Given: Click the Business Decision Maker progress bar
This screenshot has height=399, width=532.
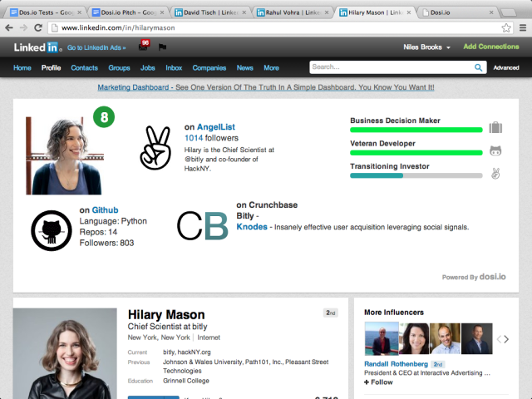Looking at the screenshot, I should point(416,130).
